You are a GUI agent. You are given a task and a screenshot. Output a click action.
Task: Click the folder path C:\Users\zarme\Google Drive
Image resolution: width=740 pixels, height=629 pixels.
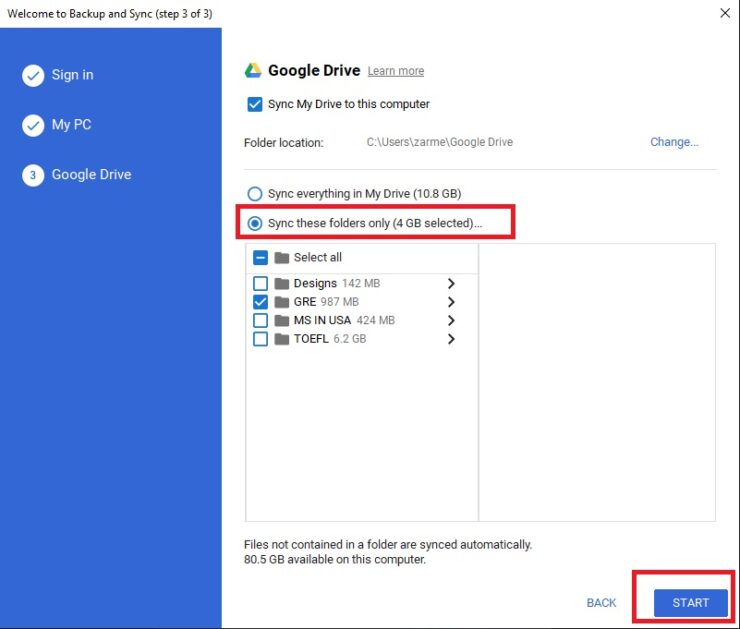[x=440, y=142]
